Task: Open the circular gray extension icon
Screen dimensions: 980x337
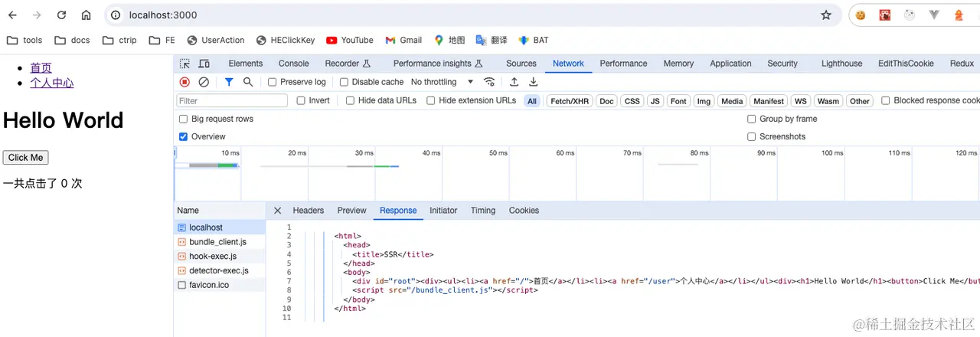Action: (x=910, y=15)
